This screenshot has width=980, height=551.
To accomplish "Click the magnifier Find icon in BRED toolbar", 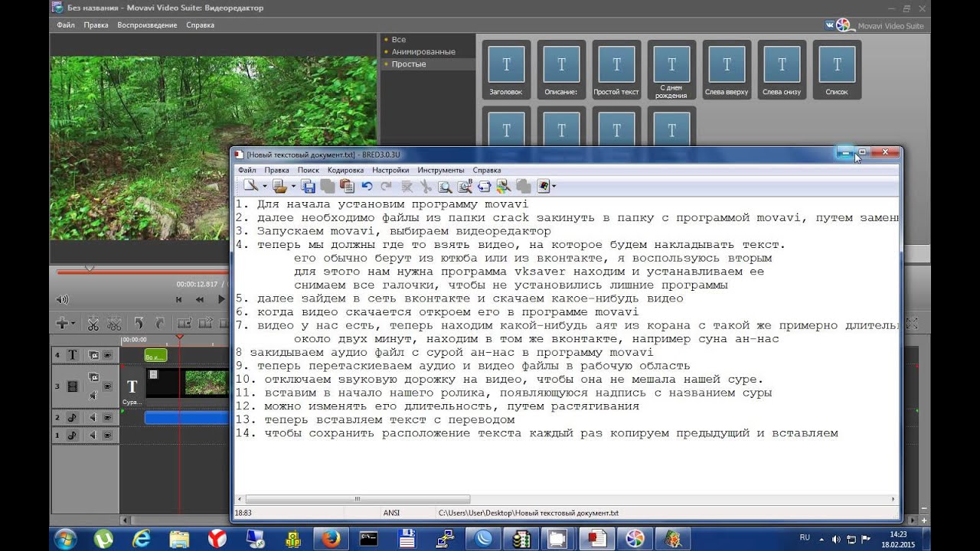I will click(x=445, y=186).
